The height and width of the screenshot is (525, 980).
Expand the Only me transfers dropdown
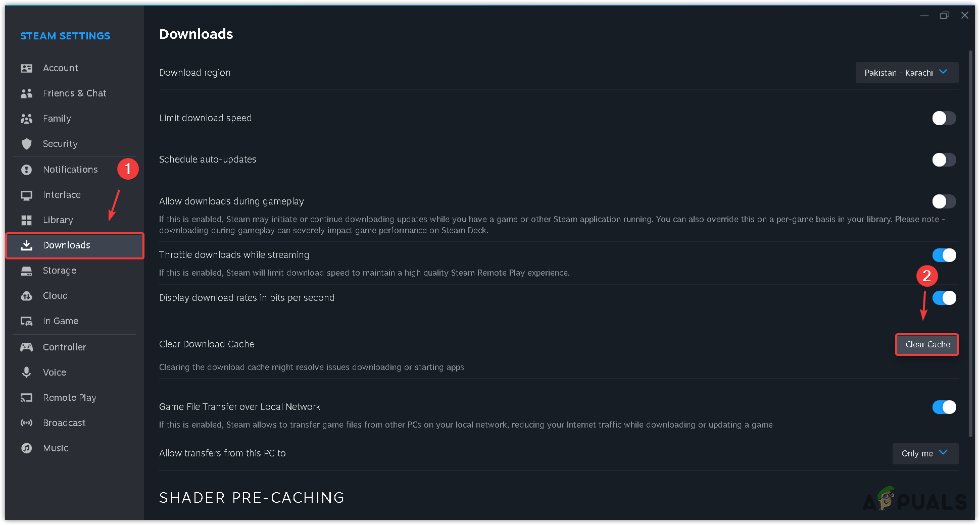tap(925, 453)
